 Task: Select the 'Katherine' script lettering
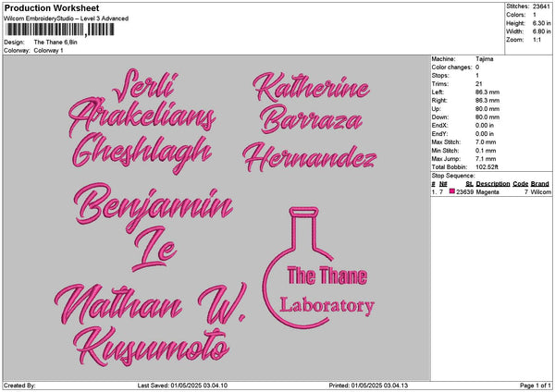tap(313, 90)
